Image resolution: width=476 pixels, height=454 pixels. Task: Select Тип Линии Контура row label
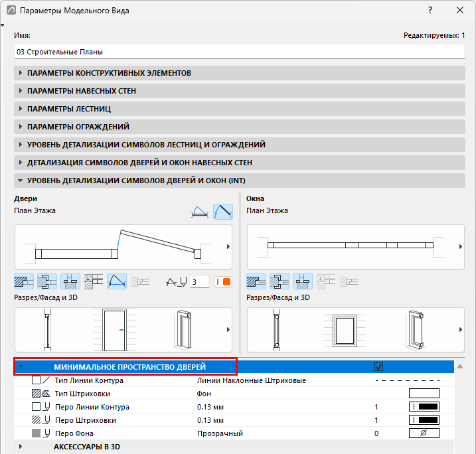click(89, 380)
